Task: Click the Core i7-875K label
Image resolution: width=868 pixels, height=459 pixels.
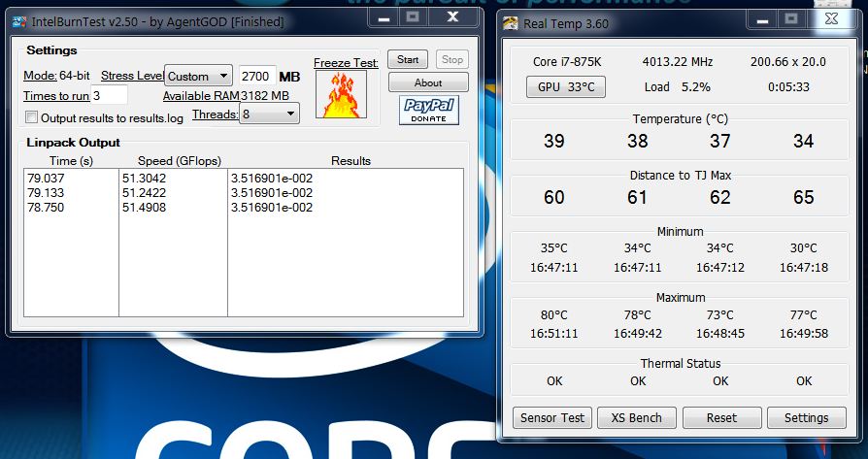Action: 567,62
